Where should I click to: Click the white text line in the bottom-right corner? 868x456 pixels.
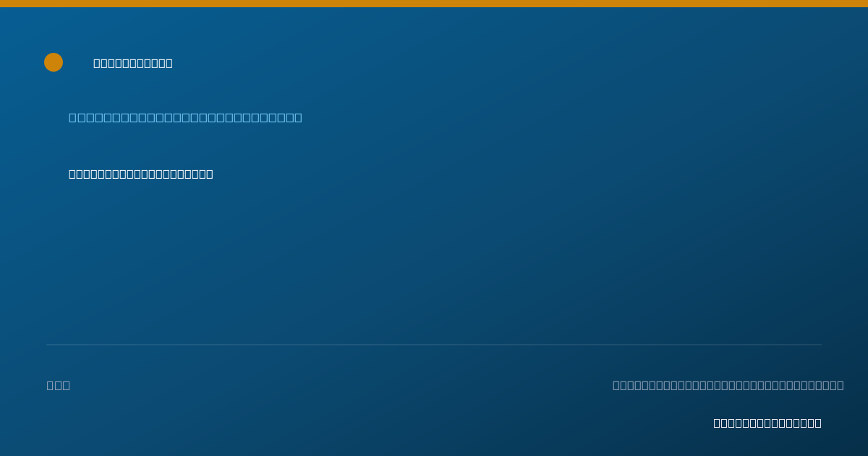767,423
